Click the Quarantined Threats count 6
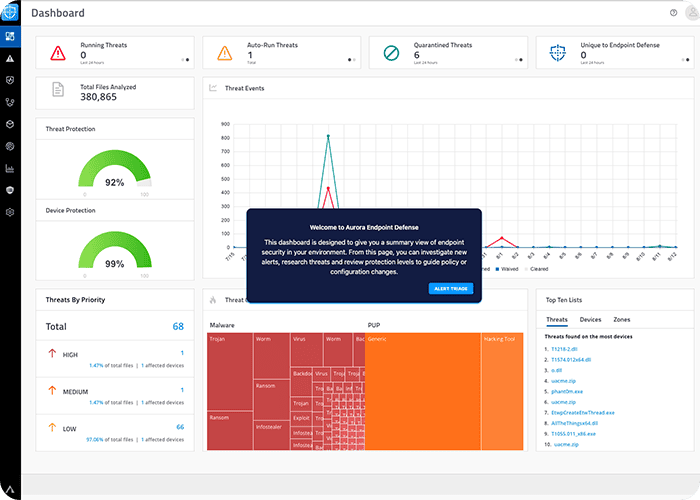 417,55
